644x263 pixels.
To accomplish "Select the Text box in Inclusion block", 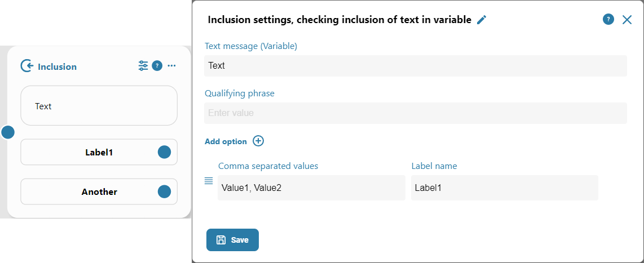I will [99, 106].
